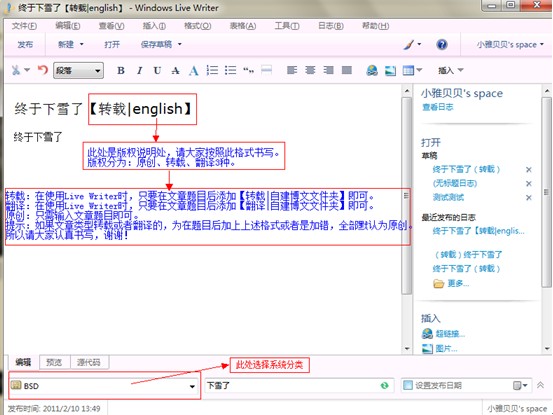The width and height of the screenshot is (553, 415).
Task: Open the Help question mark icon
Action: [442, 44]
